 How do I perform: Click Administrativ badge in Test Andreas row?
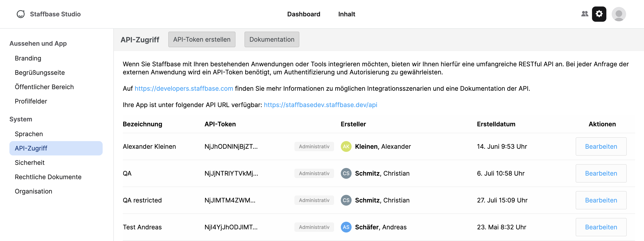[314, 227]
